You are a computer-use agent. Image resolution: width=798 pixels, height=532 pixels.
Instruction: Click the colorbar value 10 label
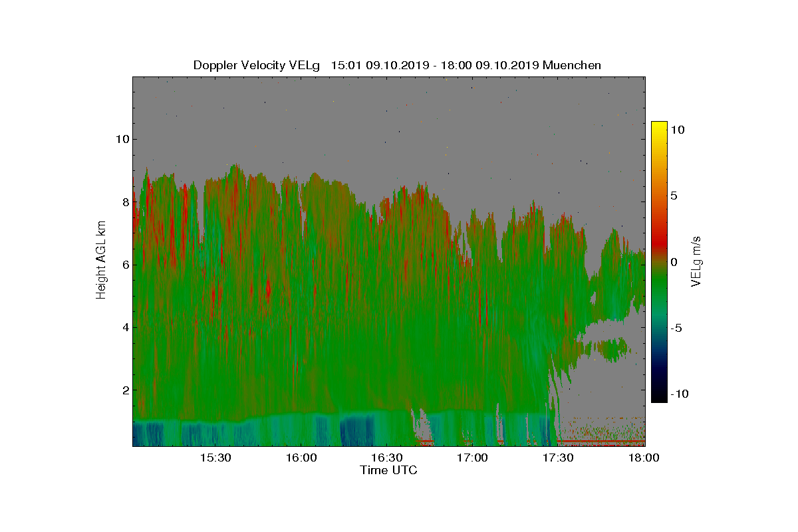[x=677, y=130]
